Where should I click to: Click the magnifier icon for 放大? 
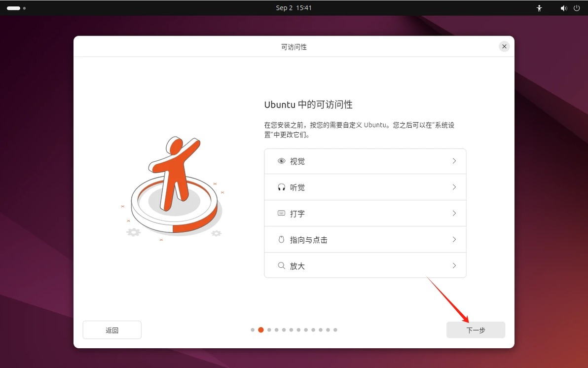tap(281, 265)
